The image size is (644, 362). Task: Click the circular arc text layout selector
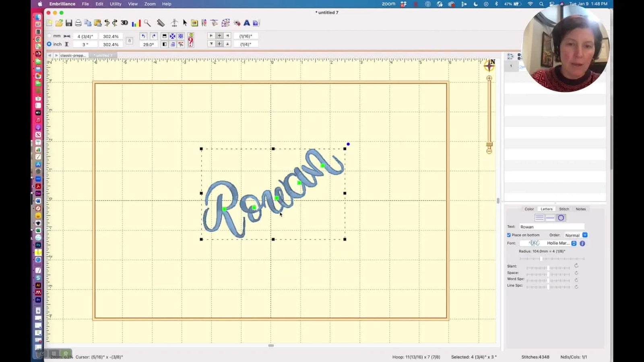point(561,218)
